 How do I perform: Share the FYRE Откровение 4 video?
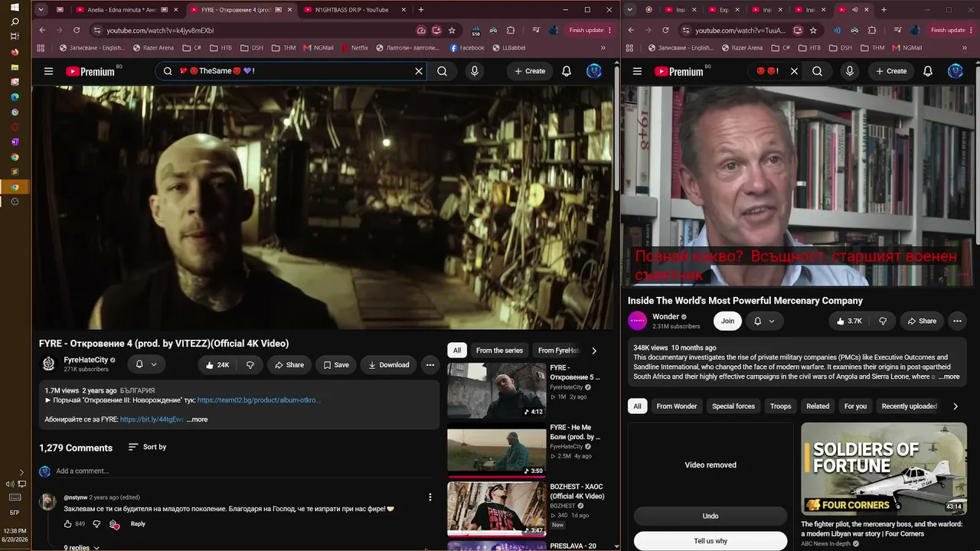289,365
